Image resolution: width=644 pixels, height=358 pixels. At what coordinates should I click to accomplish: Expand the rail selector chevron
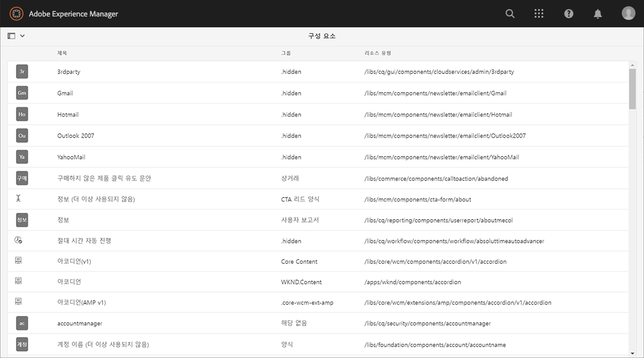[x=23, y=36]
